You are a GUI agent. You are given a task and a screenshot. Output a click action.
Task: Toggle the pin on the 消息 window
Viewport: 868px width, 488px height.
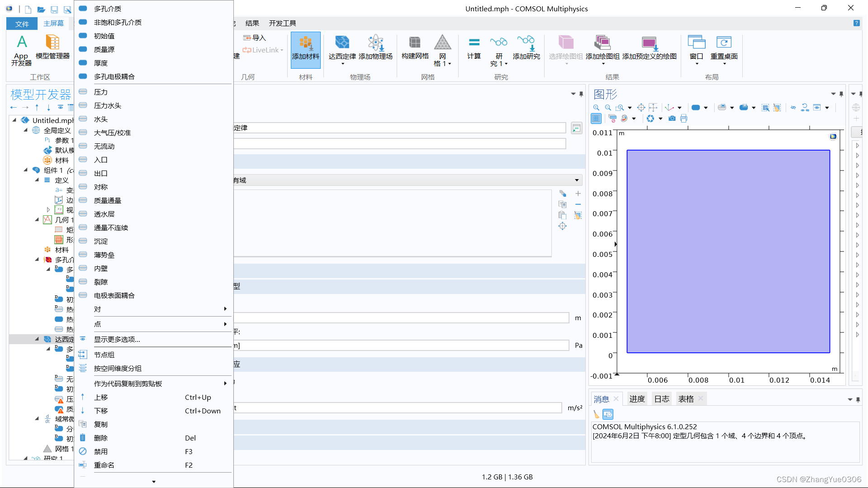858,400
